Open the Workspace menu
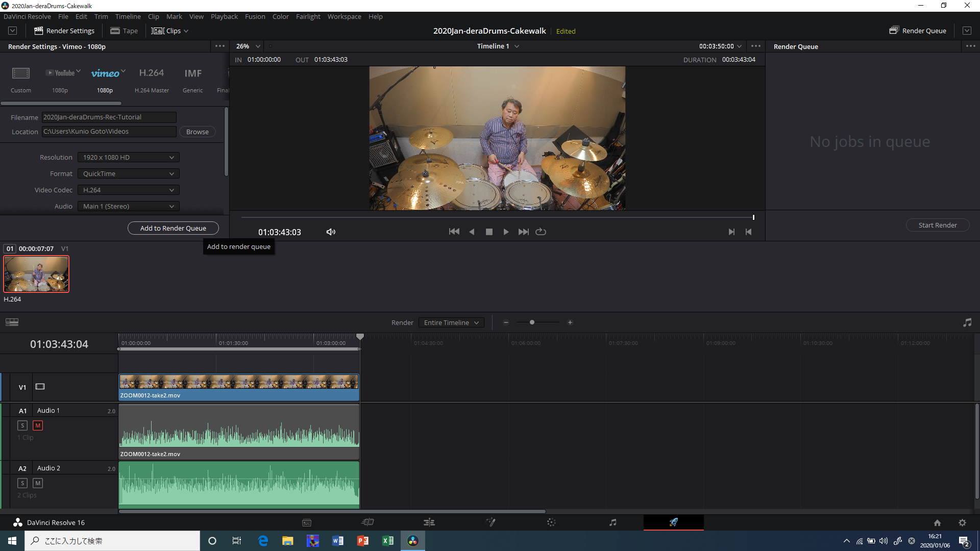 [x=344, y=16]
